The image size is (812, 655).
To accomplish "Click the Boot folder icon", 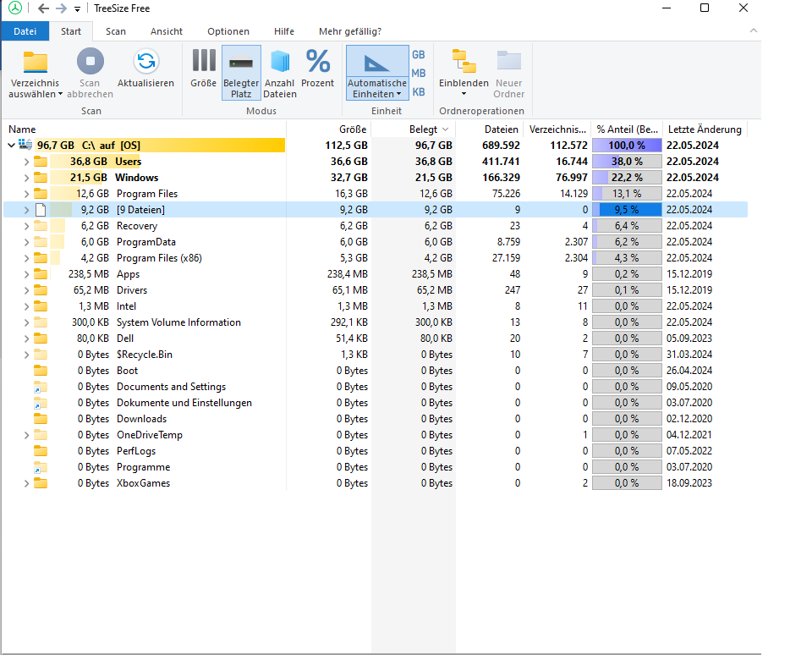I will 41,370.
